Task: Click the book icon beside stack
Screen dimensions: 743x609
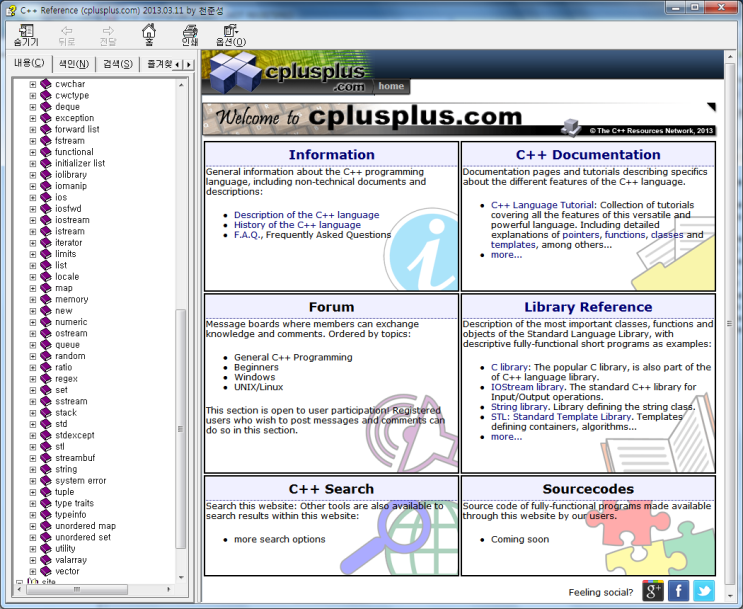Action: [x=45, y=413]
